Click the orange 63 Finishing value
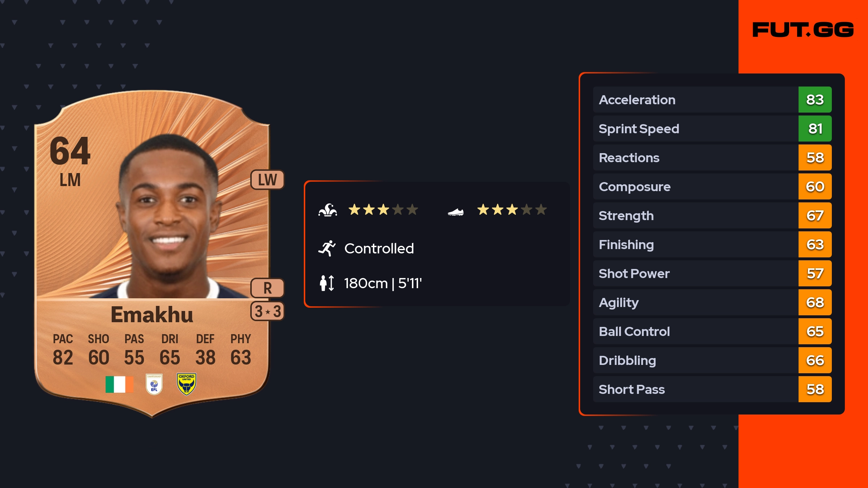 tap(815, 244)
